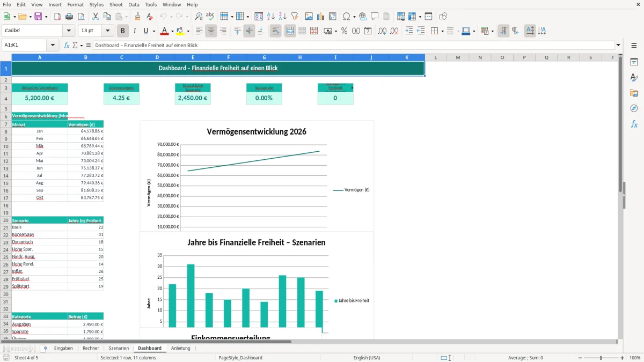Toggle Underline formatting
The width and height of the screenshot is (644, 362).
tap(146, 31)
